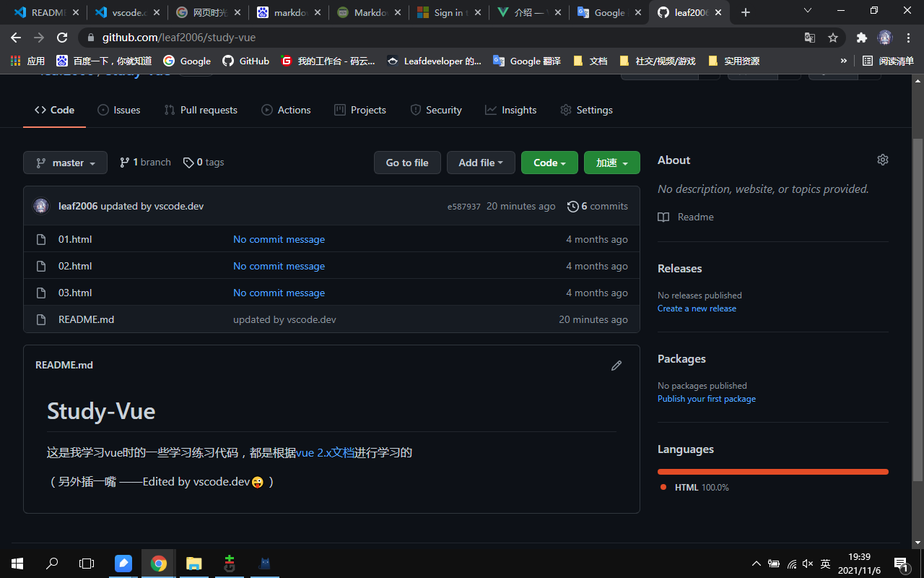
Task: Click the Go to file button
Action: [x=407, y=163]
